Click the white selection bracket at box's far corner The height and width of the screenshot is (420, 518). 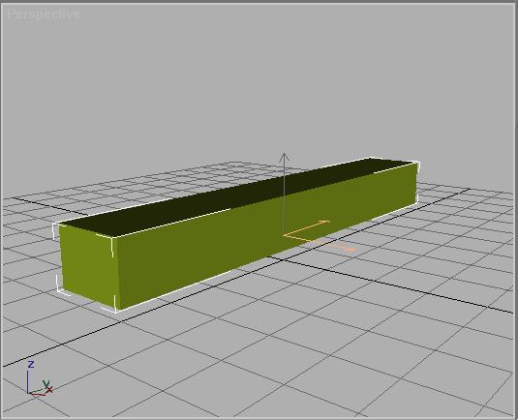click(417, 164)
